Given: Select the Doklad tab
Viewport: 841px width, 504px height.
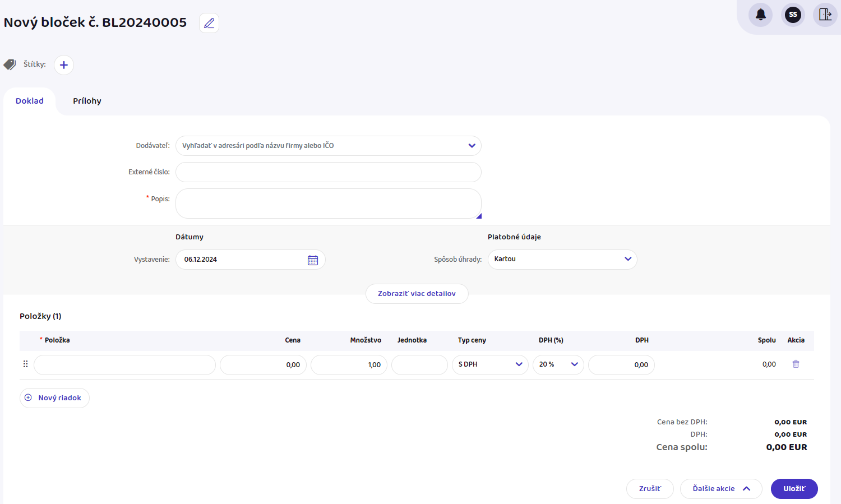Looking at the screenshot, I should (x=30, y=101).
